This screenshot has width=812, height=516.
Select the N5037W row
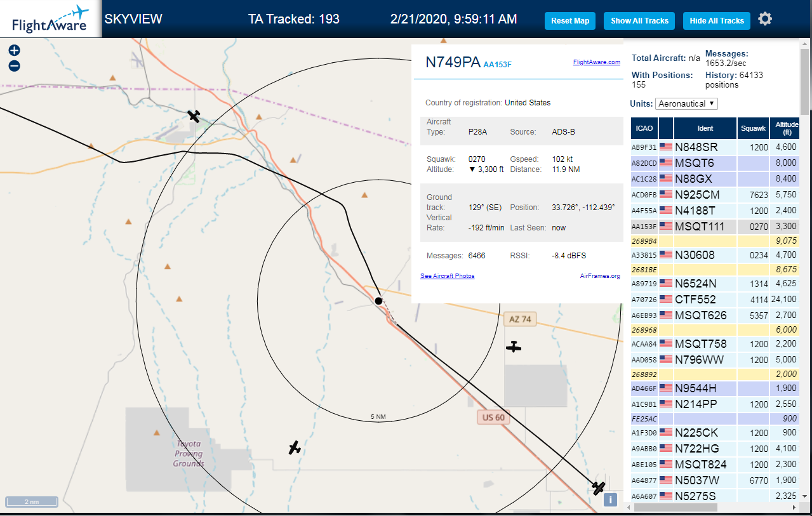coord(715,480)
